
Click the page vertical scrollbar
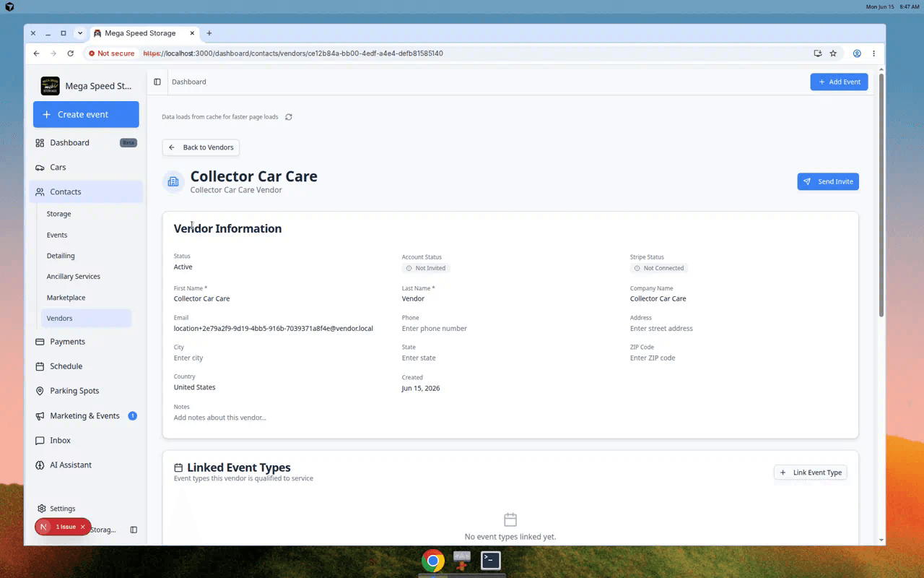click(881, 195)
